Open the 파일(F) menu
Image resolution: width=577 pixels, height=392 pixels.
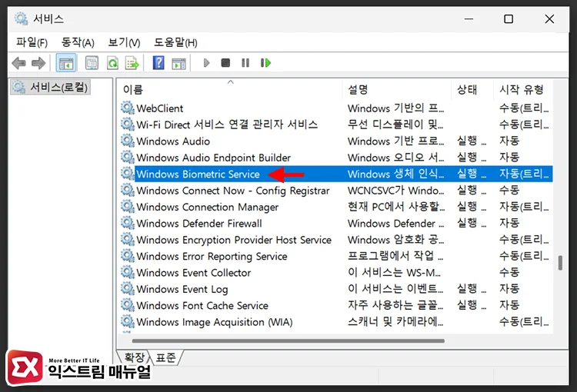point(32,42)
